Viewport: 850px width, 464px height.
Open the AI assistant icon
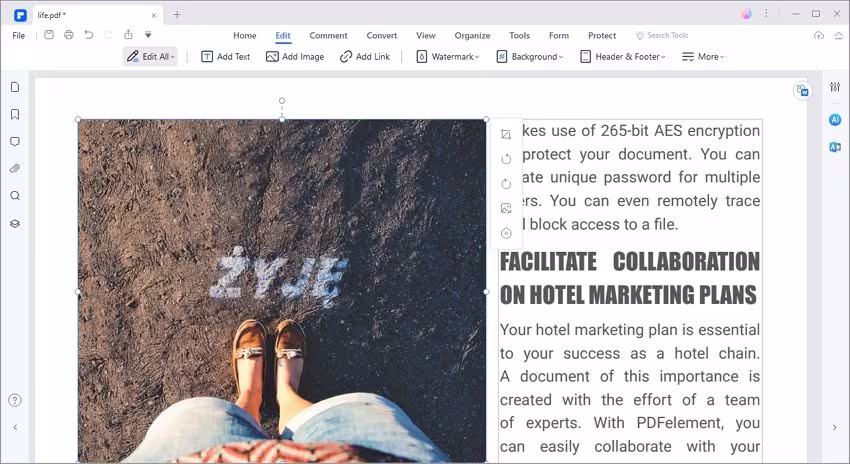click(835, 119)
